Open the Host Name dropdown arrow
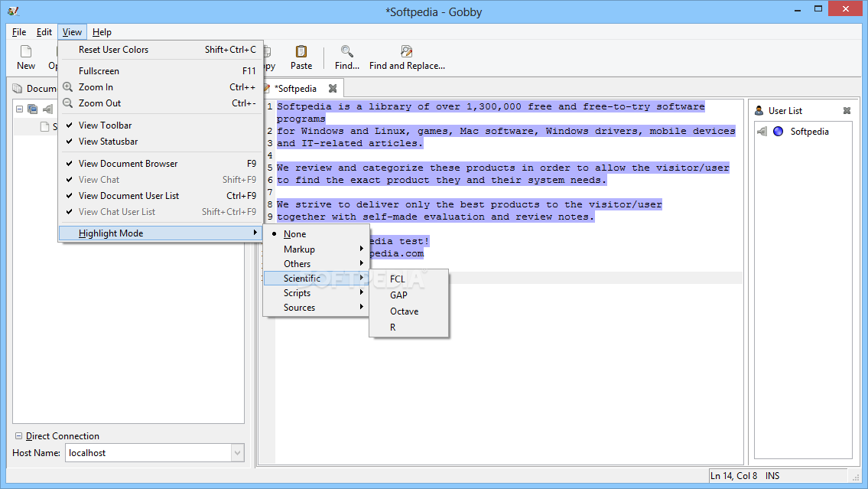The image size is (868, 489). [x=238, y=453]
